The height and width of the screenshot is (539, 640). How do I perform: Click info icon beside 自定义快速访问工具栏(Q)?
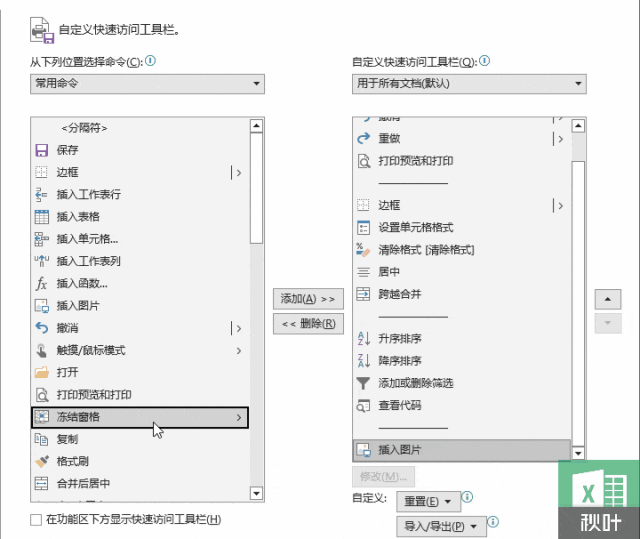(484, 61)
